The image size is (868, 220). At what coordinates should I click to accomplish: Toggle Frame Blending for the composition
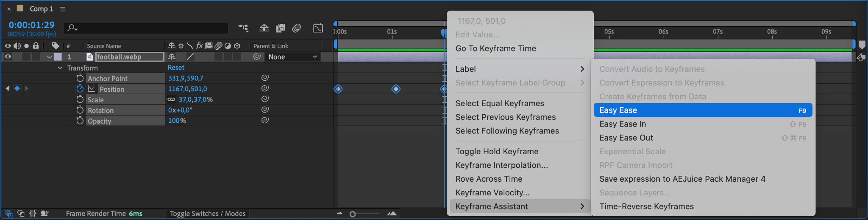pyautogui.click(x=280, y=28)
